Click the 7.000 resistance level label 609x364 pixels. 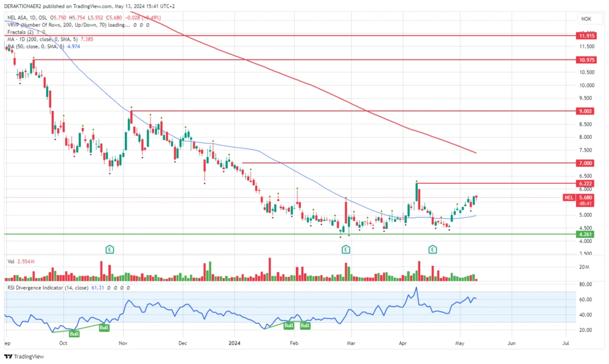pos(587,163)
